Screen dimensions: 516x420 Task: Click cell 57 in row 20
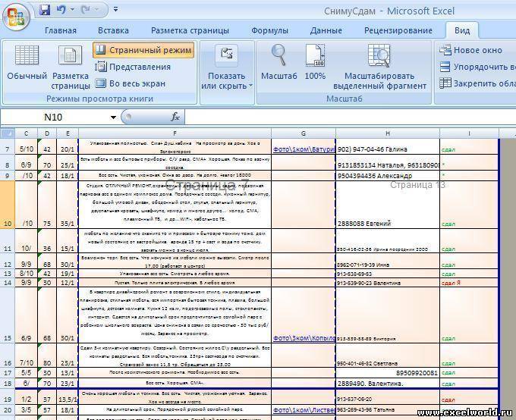point(47,410)
